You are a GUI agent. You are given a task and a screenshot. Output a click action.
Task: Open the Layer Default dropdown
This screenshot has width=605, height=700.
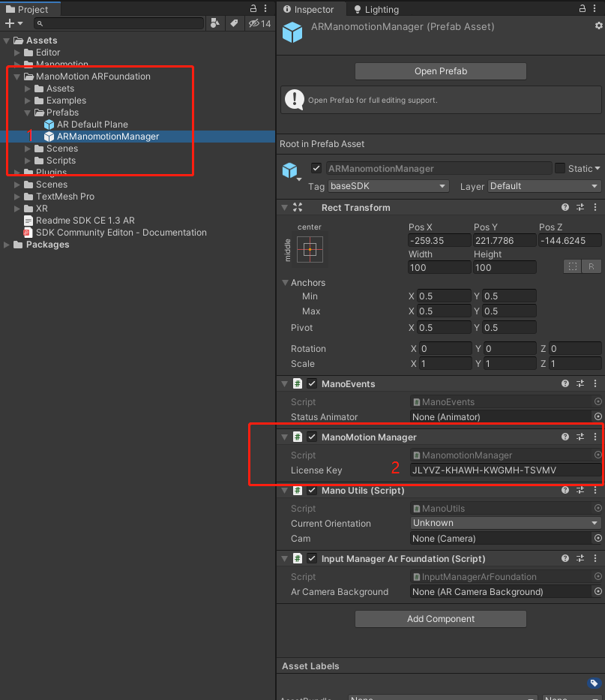tap(544, 186)
